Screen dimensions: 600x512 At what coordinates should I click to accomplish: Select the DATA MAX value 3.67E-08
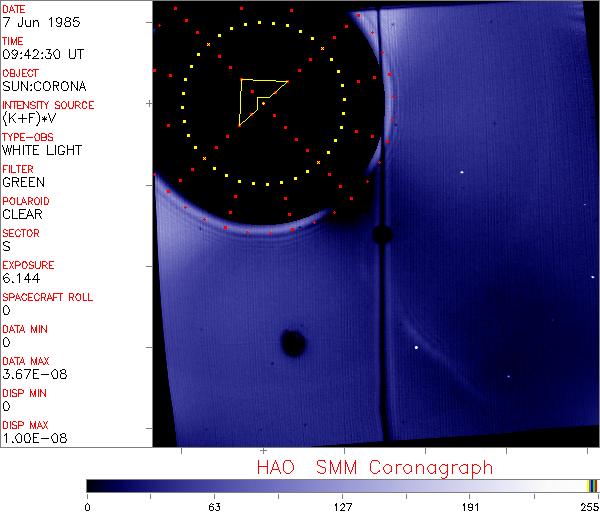(30, 374)
